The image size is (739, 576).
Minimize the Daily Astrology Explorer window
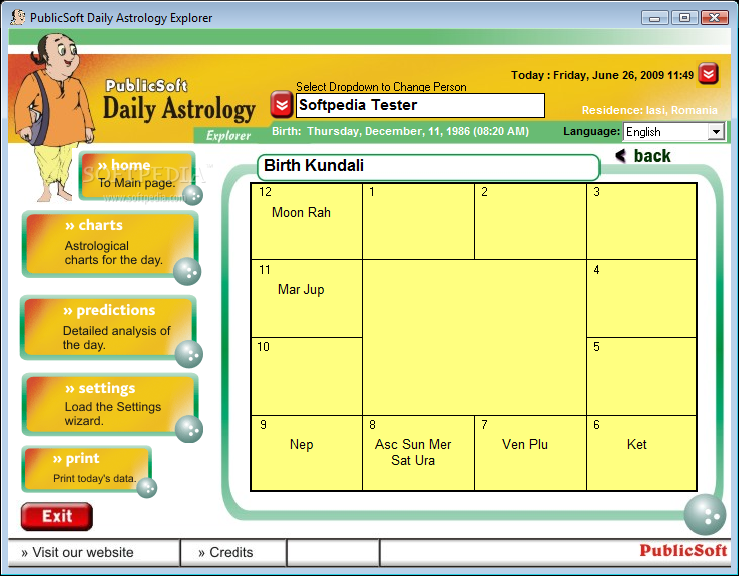[x=654, y=18]
